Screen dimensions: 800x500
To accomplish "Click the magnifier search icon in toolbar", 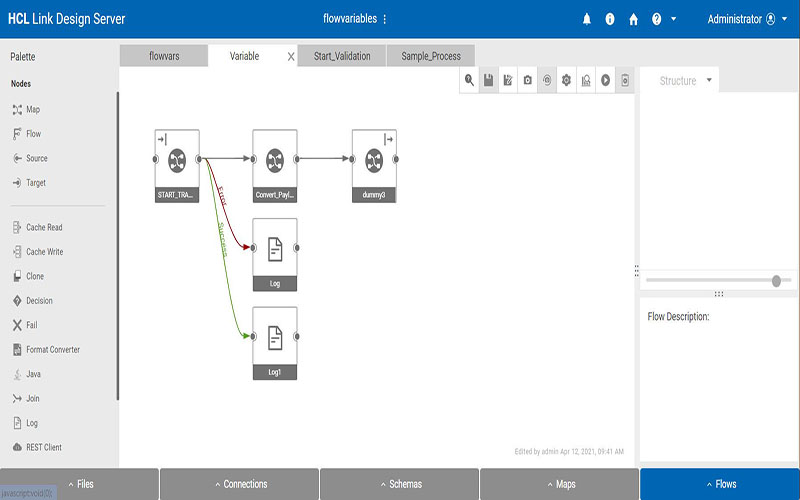I will click(470, 80).
